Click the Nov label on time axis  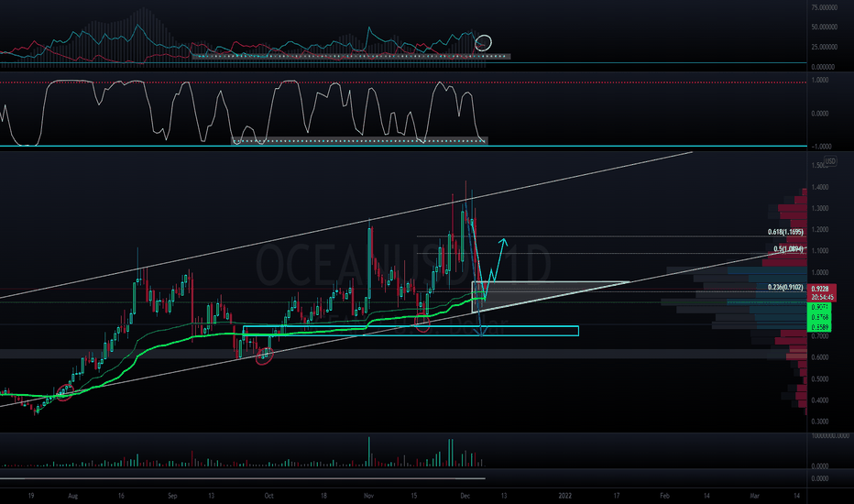tap(368, 496)
